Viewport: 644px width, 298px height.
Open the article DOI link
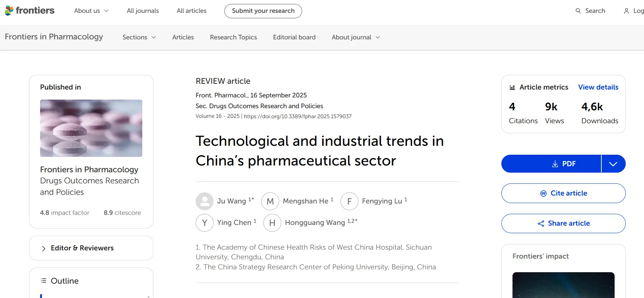pyautogui.click(x=298, y=116)
